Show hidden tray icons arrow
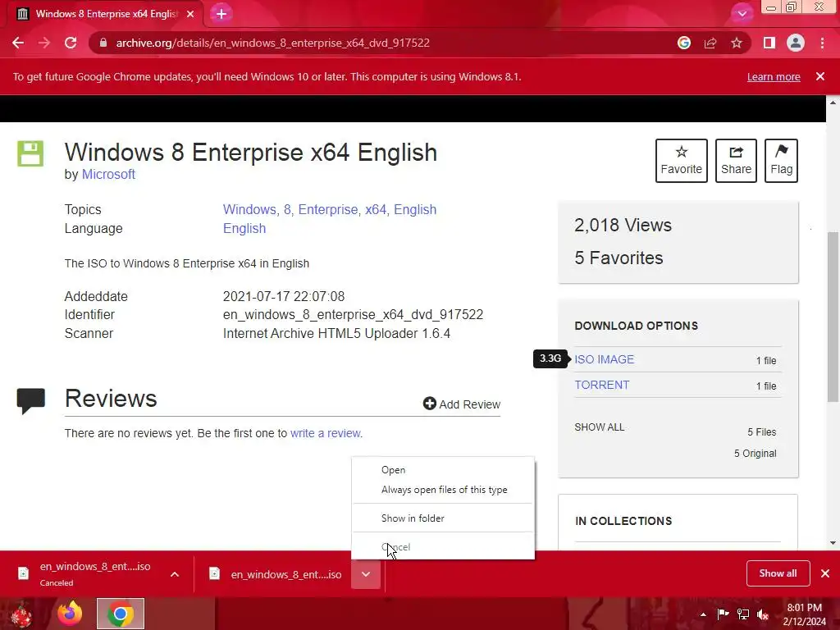This screenshot has height=630, width=840. point(703,614)
